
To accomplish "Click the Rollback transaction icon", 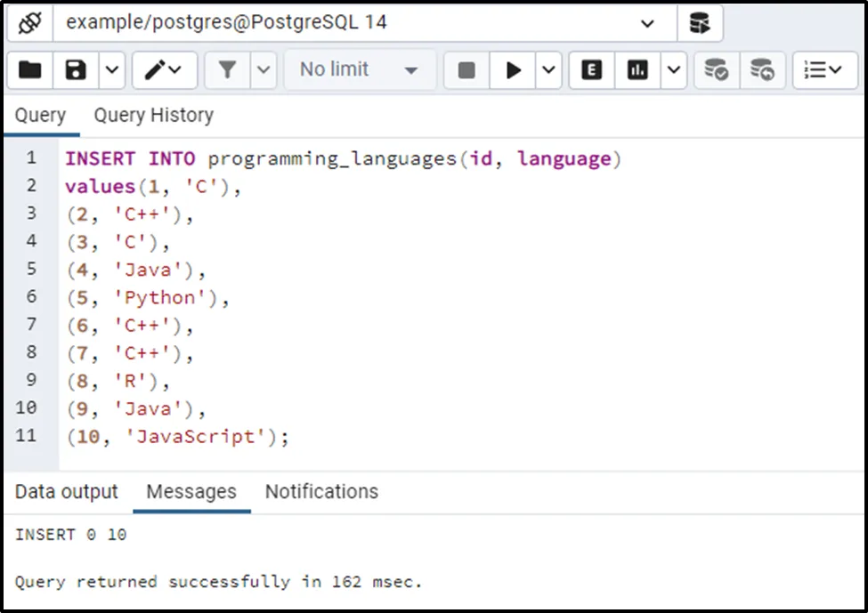I will 762,70.
